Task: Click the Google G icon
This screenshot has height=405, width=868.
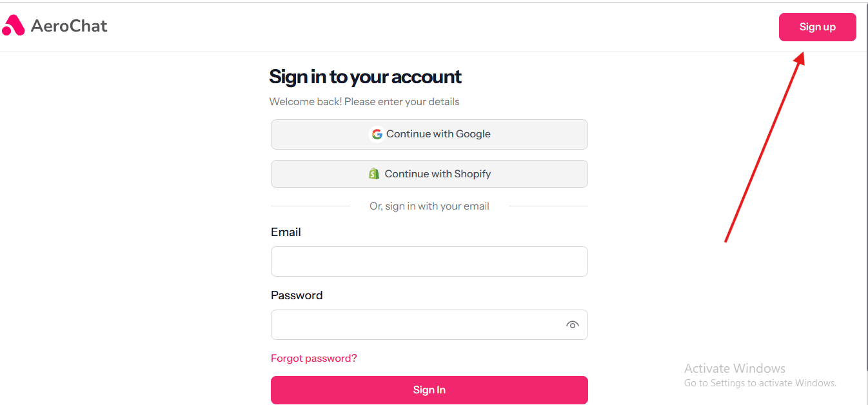Action: pos(377,133)
